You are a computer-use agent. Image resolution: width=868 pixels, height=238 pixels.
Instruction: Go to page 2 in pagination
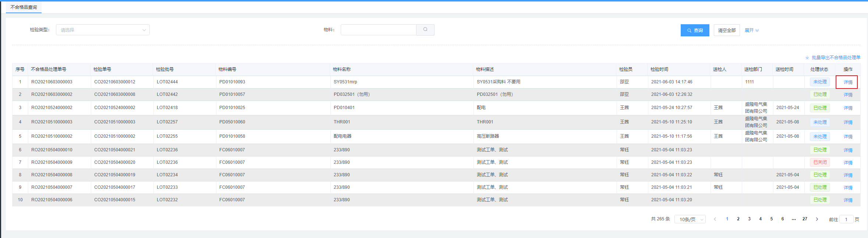[738, 219]
